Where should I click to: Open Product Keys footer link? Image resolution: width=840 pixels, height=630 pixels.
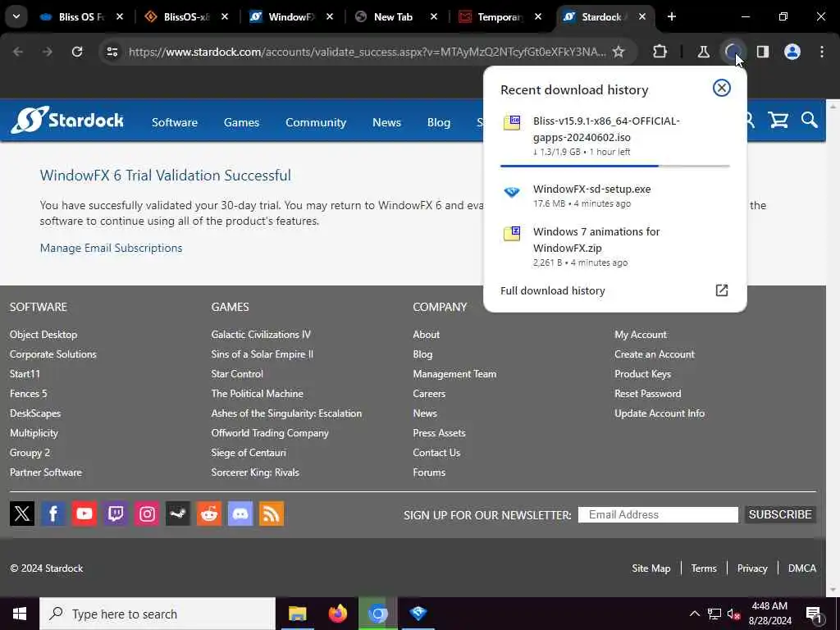tap(643, 374)
